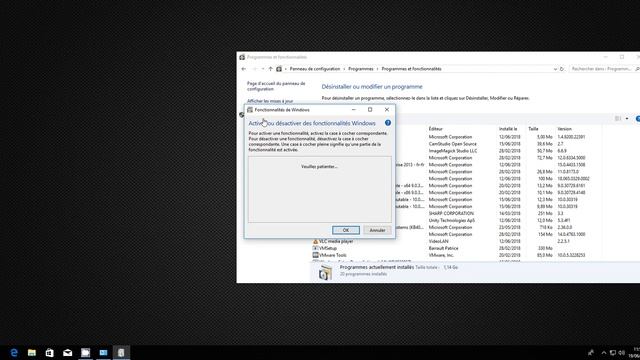Viewport: 640px width, 360px height.
Task: Sort by Version column header
Action: point(564,129)
